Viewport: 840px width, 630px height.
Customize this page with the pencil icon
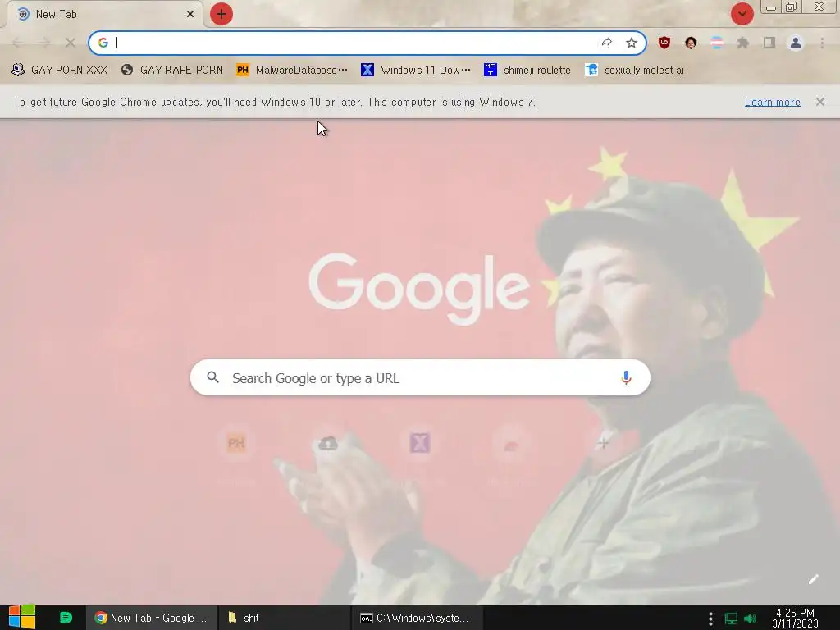click(814, 579)
